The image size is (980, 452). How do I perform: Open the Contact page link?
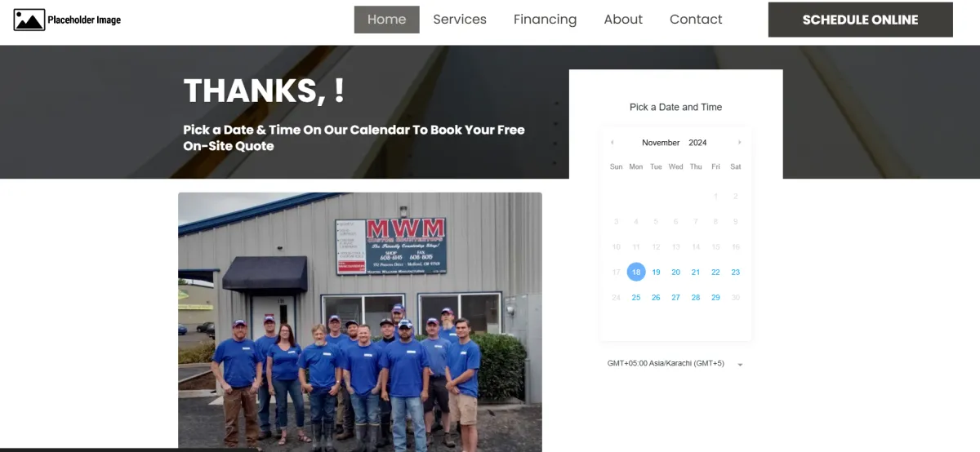[696, 20]
